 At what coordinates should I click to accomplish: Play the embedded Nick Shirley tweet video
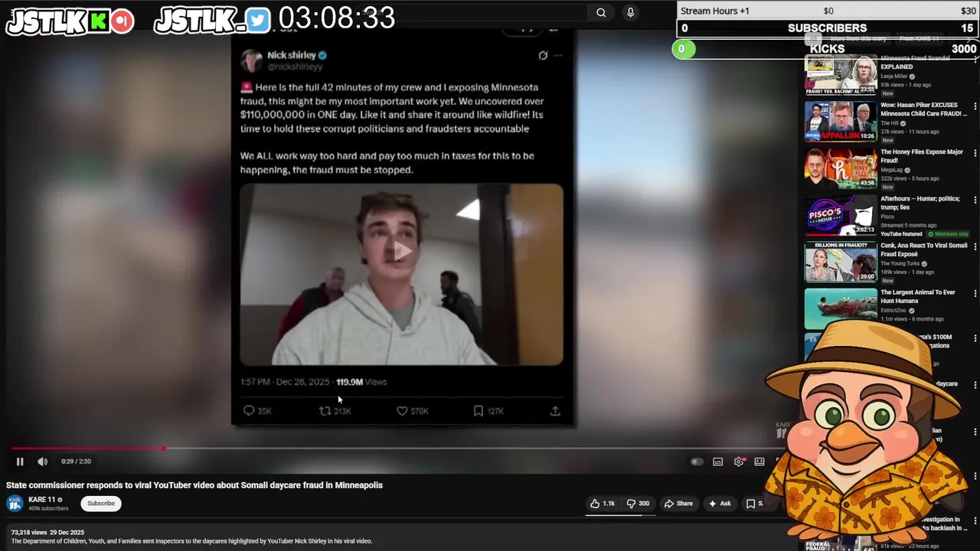tap(401, 251)
